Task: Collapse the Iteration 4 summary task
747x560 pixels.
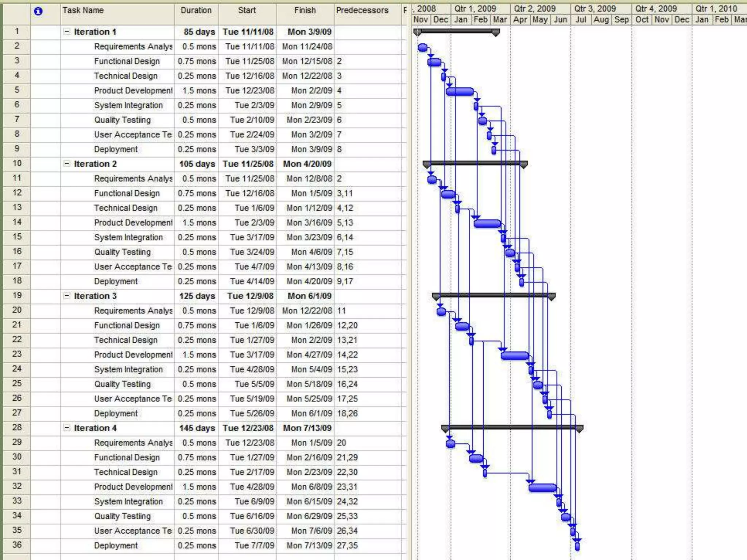Action: pos(67,428)
